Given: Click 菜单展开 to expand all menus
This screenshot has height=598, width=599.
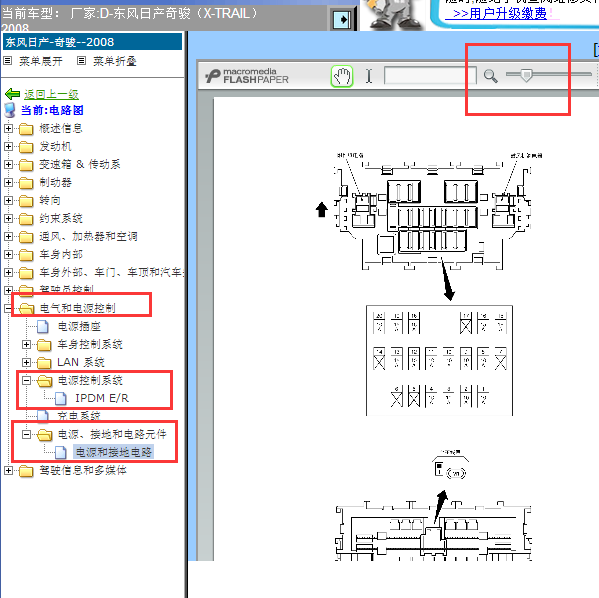Looking at the screenshot, I should (40, 61).
